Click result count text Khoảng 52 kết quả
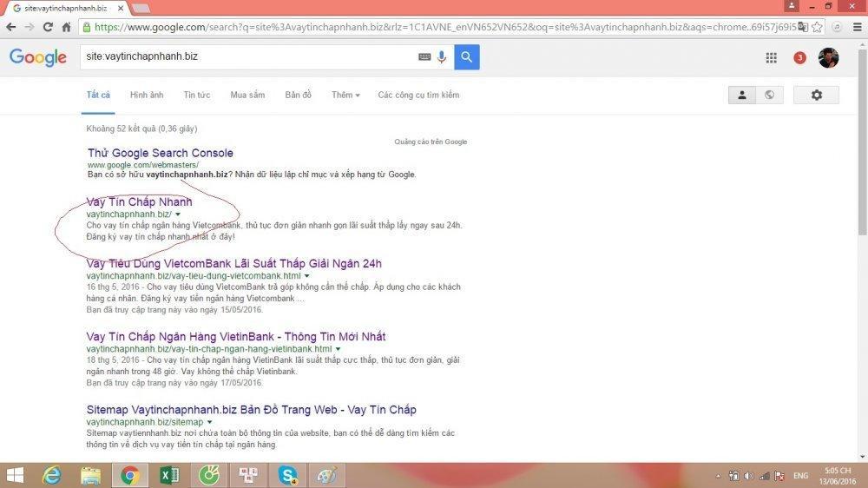This screenshot has height=488, width=868. coord(141,129)
